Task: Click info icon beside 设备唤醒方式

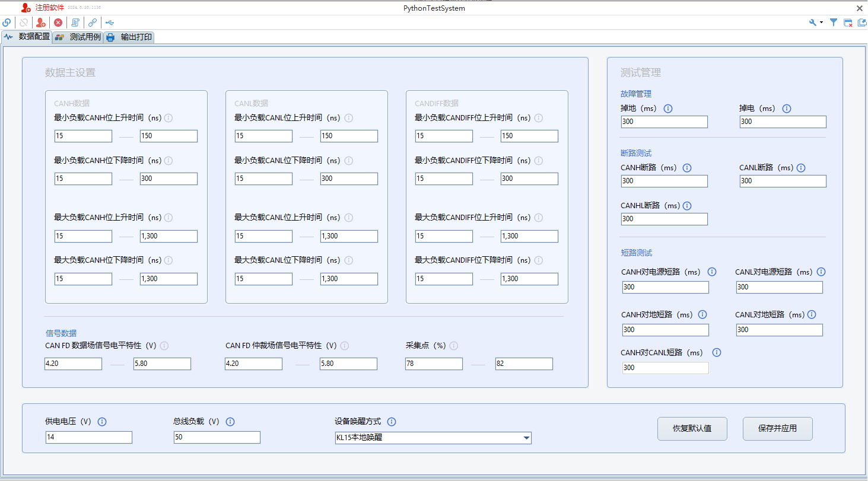Action: (392, 422)
